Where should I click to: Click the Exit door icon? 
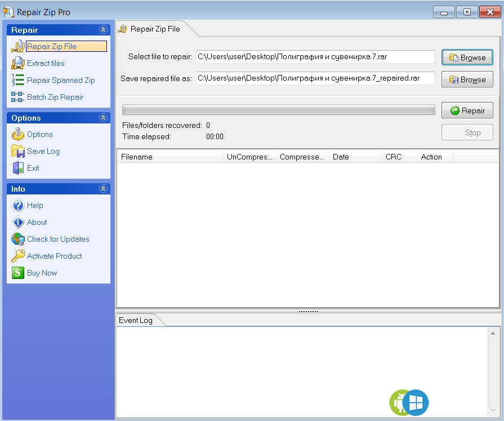[18, 168]
